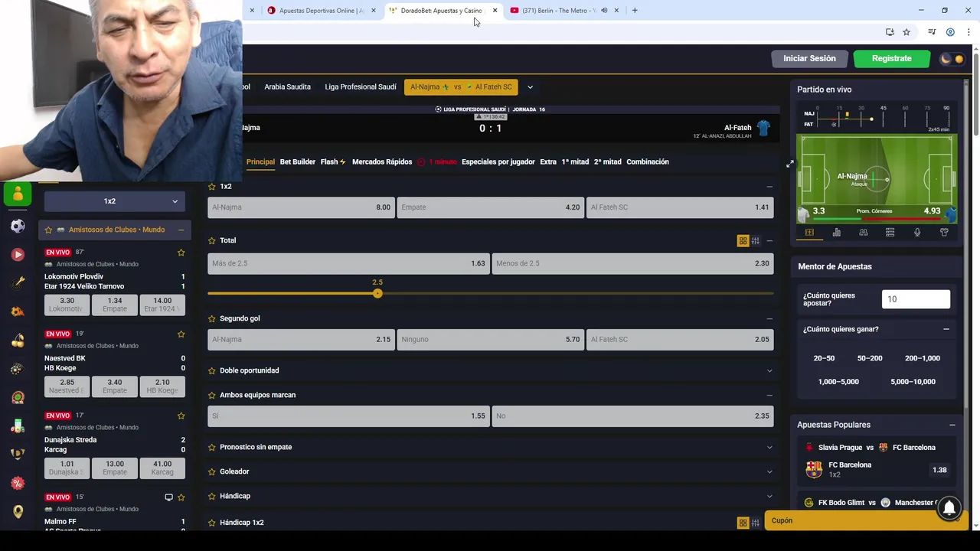Screen dimensions: 980x551
Task: Favorite the Amistosos de Clubes league star
Action: point(49,230)
